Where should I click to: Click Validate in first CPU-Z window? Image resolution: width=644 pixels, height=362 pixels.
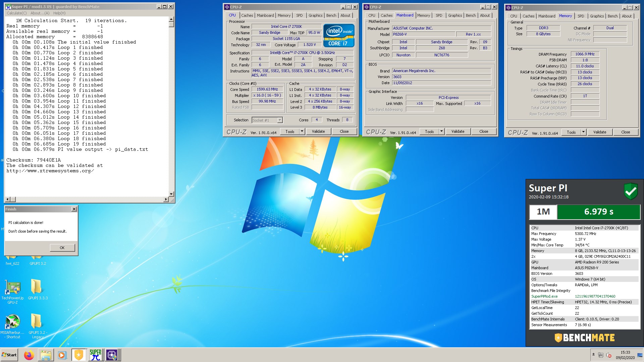[x=318, y=131]
